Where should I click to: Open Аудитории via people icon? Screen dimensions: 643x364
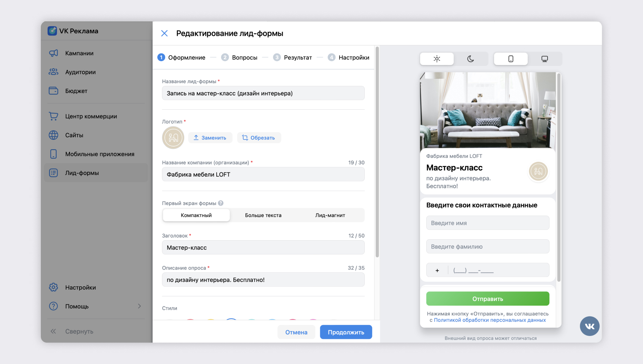coord(54,72)
